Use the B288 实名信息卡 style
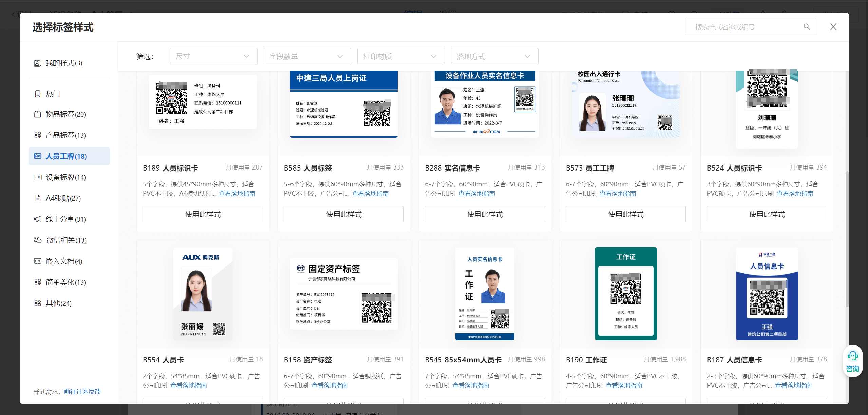Screen dimensions: 868x415 click(x=485, y=214)
